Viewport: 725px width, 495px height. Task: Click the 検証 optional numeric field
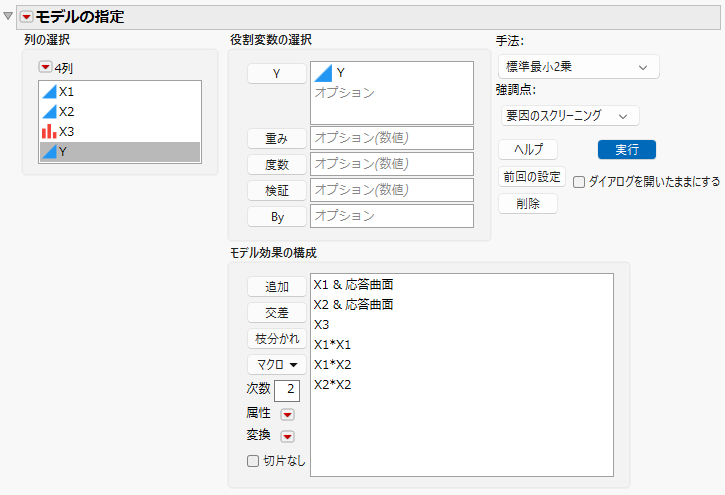pyautogui.click(x=392, y=190)
